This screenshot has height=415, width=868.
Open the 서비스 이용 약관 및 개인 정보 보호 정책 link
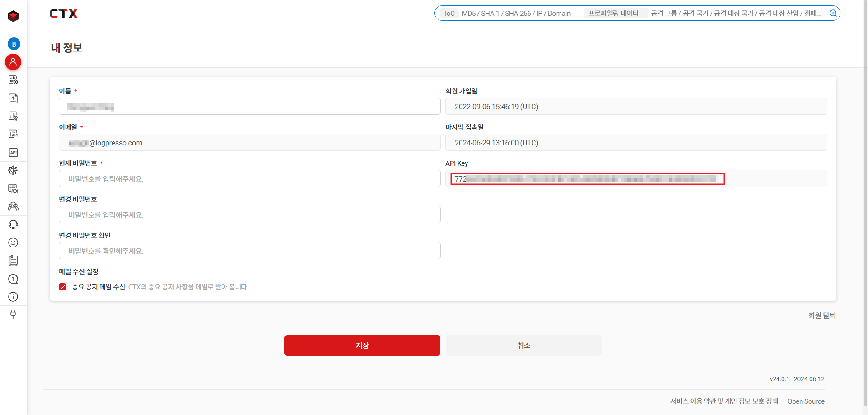click(x=724, y=401)
